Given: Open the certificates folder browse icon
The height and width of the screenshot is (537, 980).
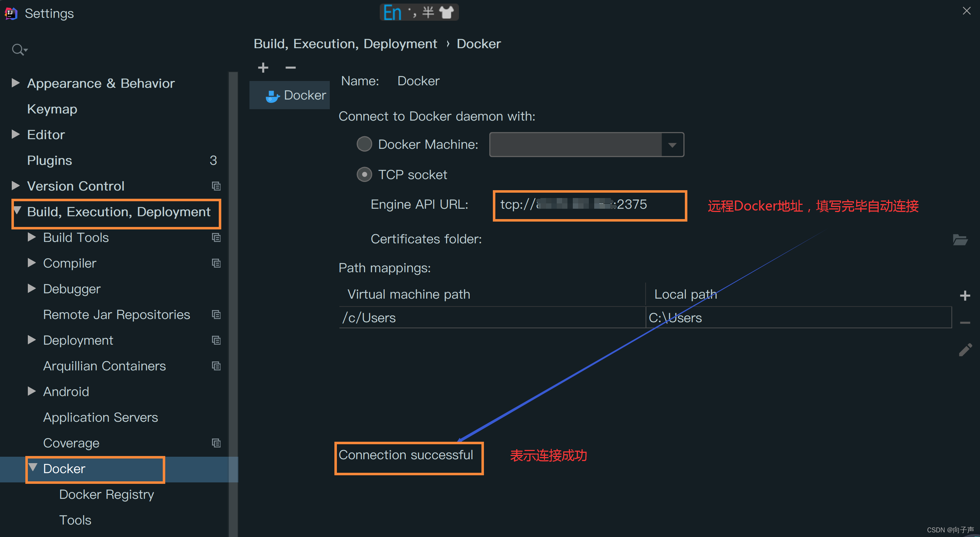Looking at the screenshot, I should (960, 239).
